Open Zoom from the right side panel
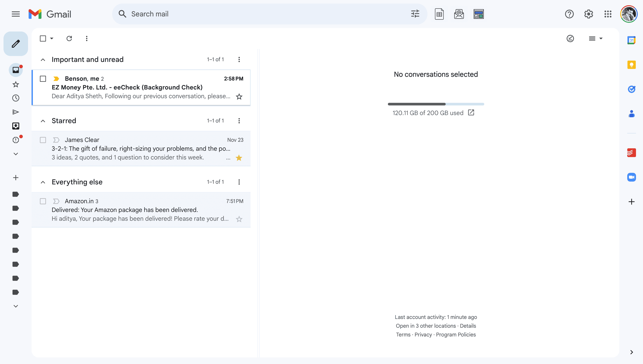 tap(632, 177)
